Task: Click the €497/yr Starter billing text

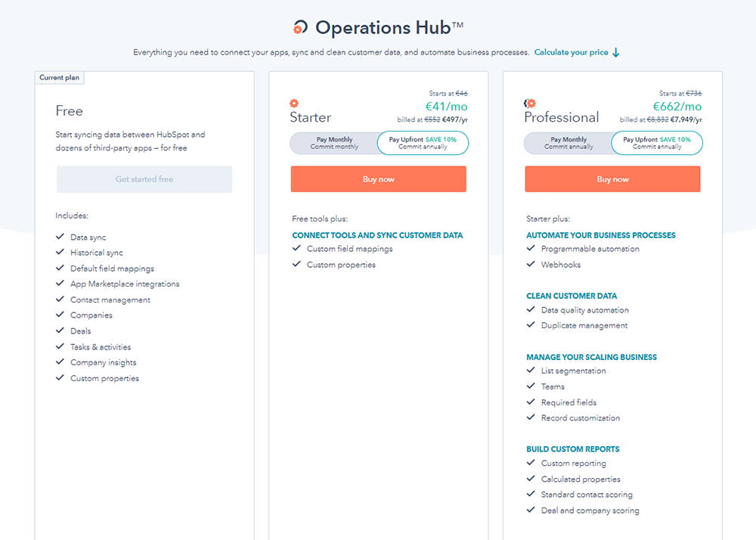Action: click(x=454, y=119)
